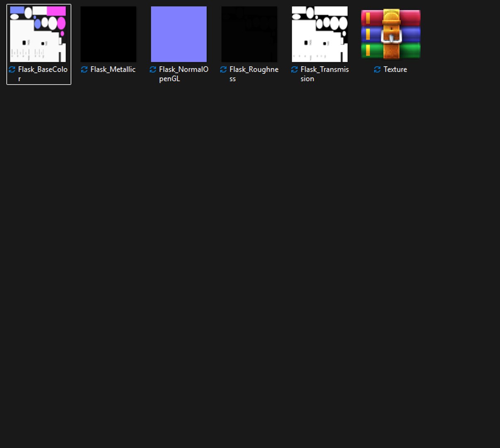Click sync status icon beside Flask_BaseColor

coord(12,69)
